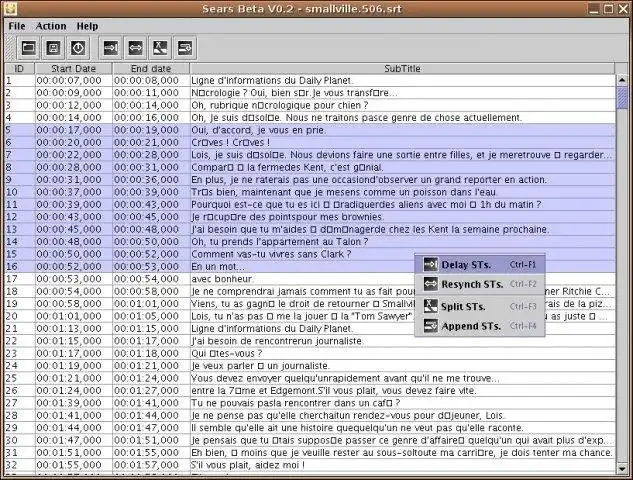Select first row subtitle 'Ligne d'informations du Daily Planet.'
Image resolution: width=633 pixels, height=480 pixels.
click(402, 80)
